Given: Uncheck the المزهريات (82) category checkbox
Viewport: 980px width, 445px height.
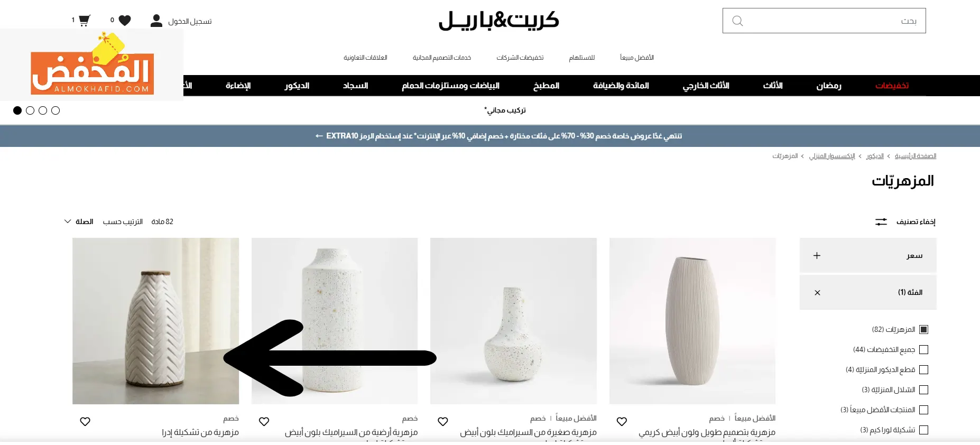Looking at the screenshot, I should tap(923, 330).
